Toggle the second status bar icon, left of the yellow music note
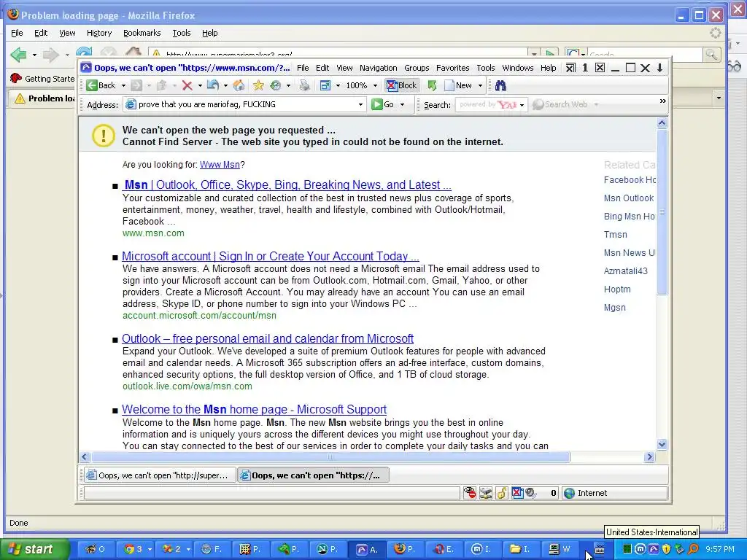Viewport: 747px width, 560px height. (x=485, y=493)
